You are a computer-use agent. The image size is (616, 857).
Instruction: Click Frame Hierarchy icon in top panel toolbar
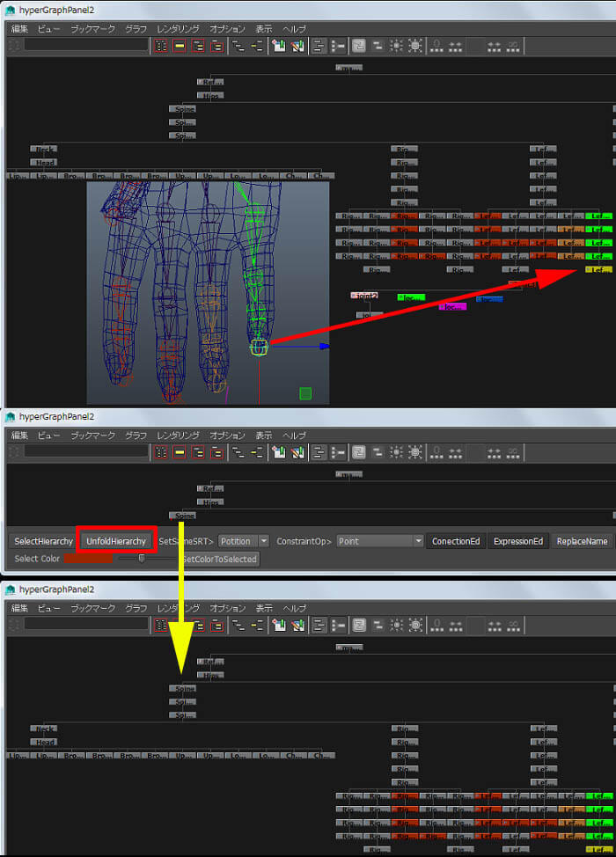click(x=198, y=46)
